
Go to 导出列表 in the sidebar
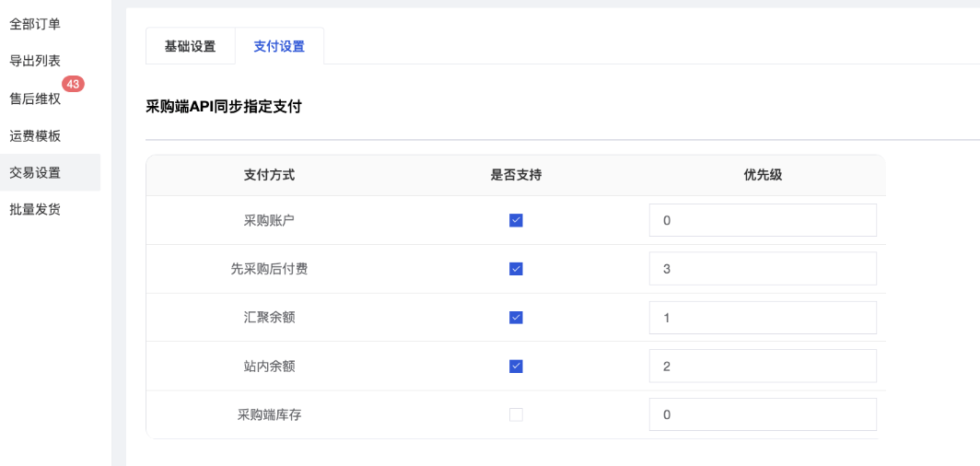tap(35, 61)
